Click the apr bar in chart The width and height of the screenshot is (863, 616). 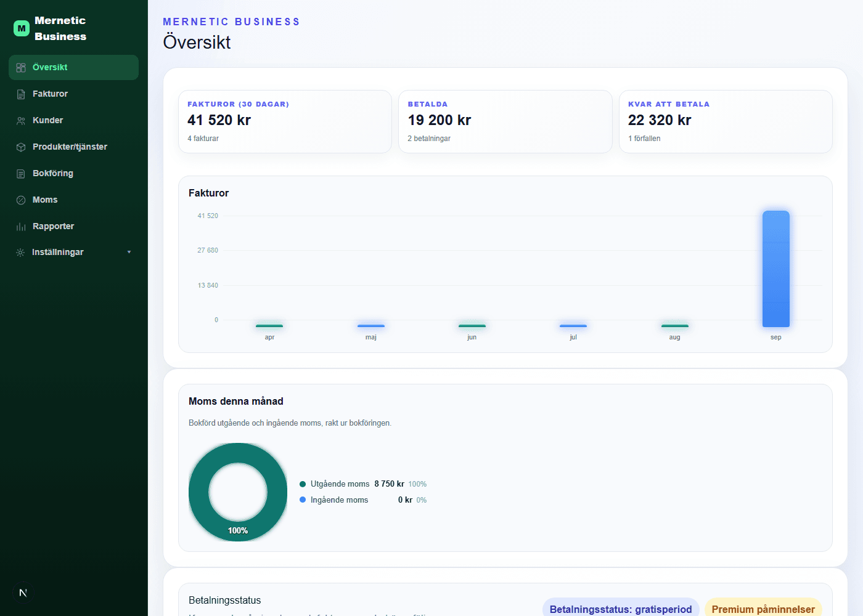coord(269,325)
